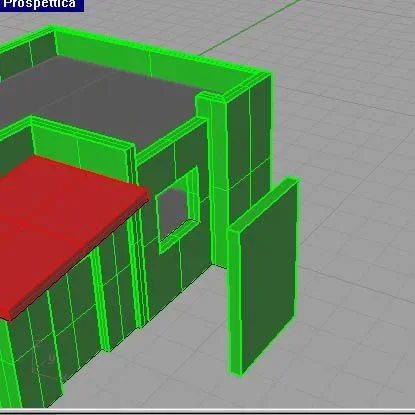The width and height of the screenshot is (415, 415).
Task: Select the tall green corner pillar
Action: coord(248,167)
